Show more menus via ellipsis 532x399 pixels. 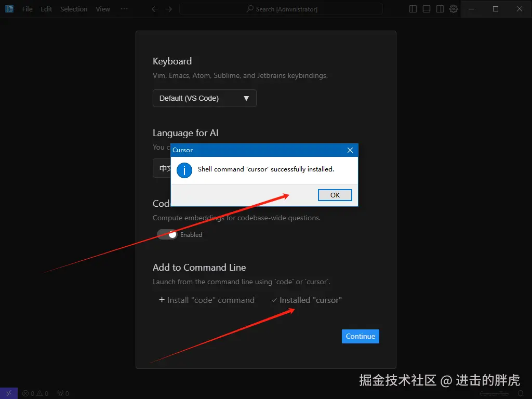point(124,9)
